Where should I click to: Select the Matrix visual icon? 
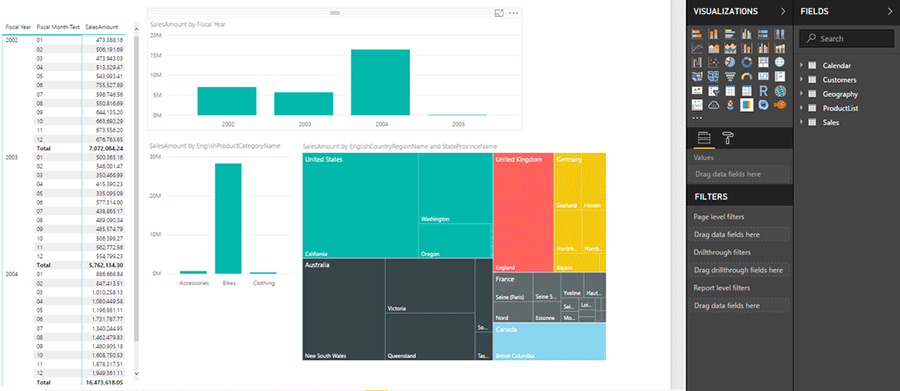[746, 91]
